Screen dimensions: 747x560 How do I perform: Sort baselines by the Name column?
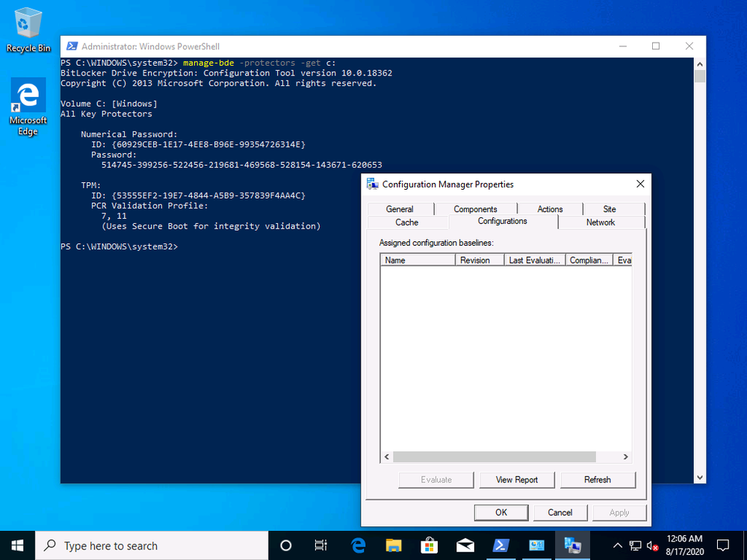pos(418,260)
